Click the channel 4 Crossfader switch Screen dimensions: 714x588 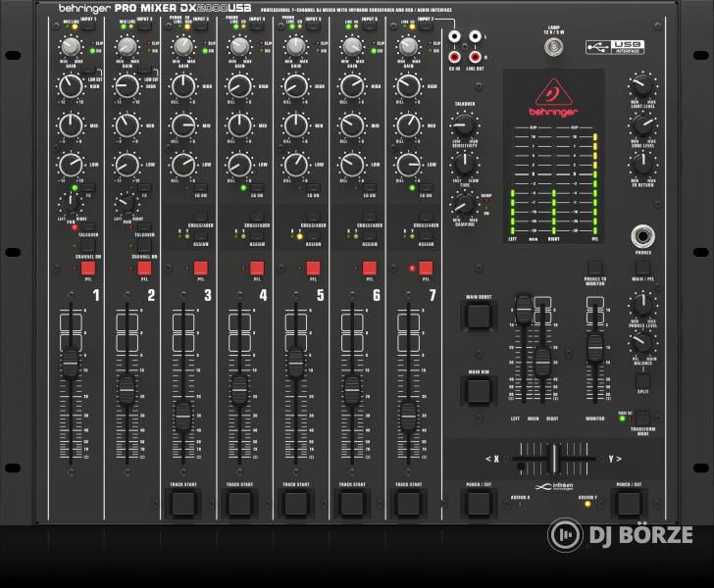(x=257, y=218)
